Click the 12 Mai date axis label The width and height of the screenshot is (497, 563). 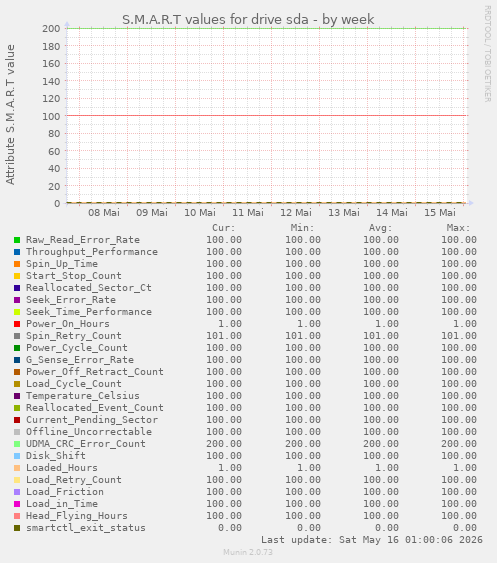[296, 213]
